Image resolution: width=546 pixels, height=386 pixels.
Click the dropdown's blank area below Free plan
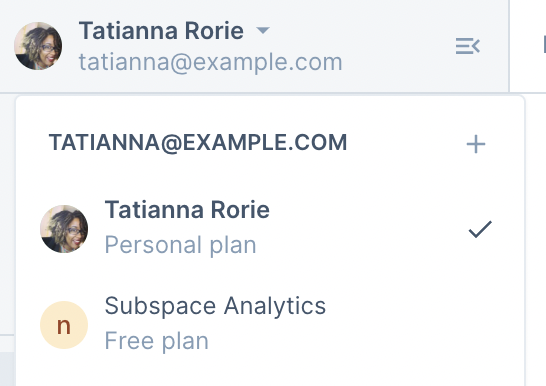pyautogui.click(x=270, y=374)
